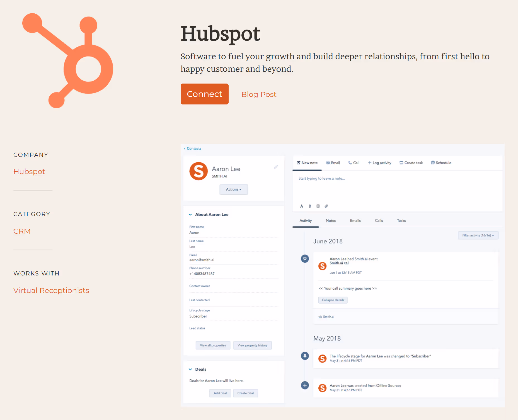
Task: Switch to the Notes tab
Action: coord(331,221)
